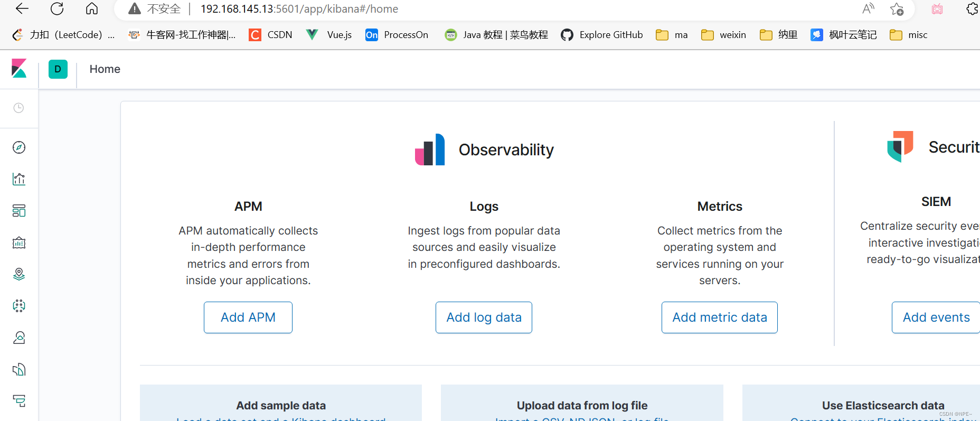
Task: Expand the 纳里 bookmarks folder
Action: [x=778, y=35]
